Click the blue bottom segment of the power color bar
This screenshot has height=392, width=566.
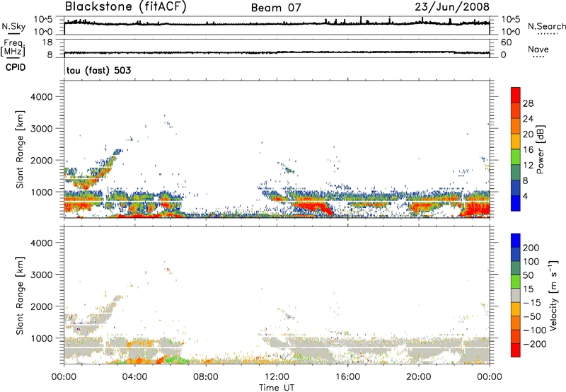point(516,203)
